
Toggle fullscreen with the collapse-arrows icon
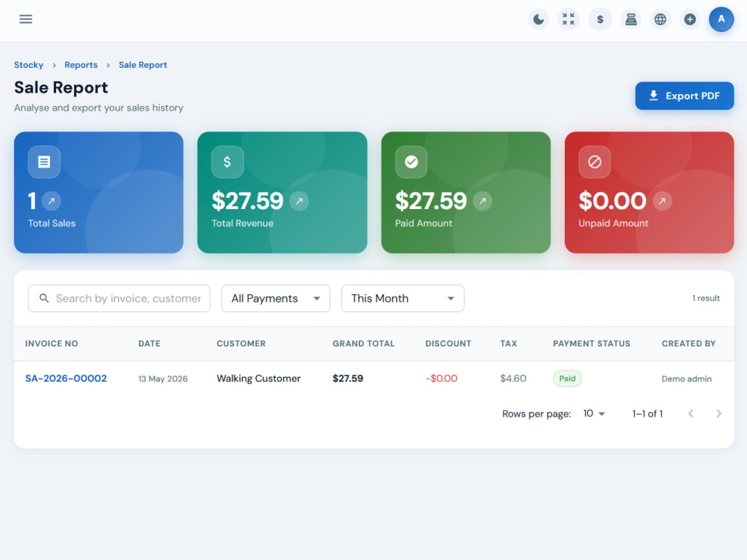pos(568,19)
